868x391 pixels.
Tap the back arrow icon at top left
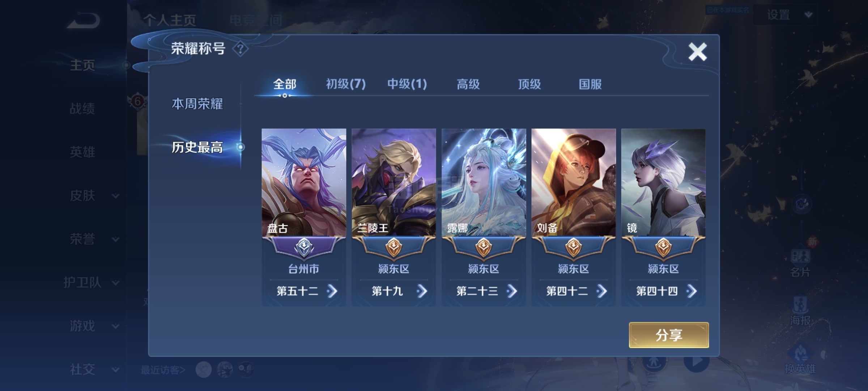coord(84,21)
